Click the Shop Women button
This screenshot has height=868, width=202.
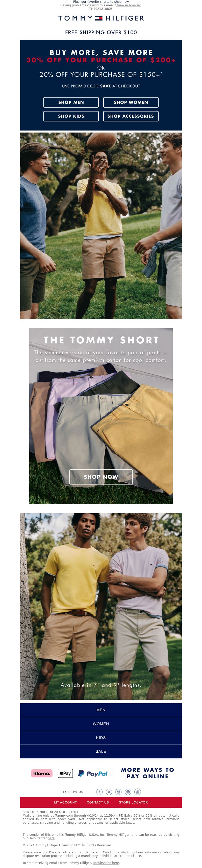click(131, 102)
